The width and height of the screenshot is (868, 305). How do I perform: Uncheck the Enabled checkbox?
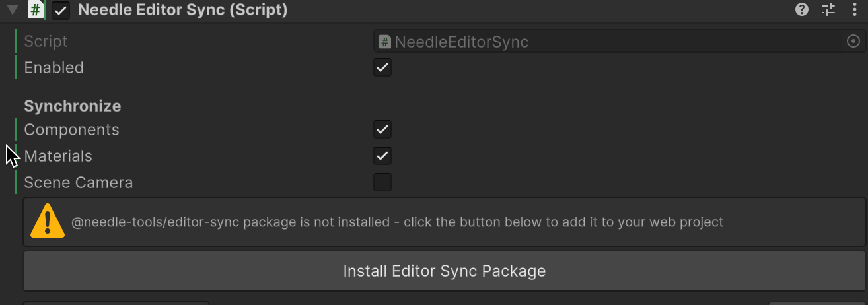pos(382,67)
